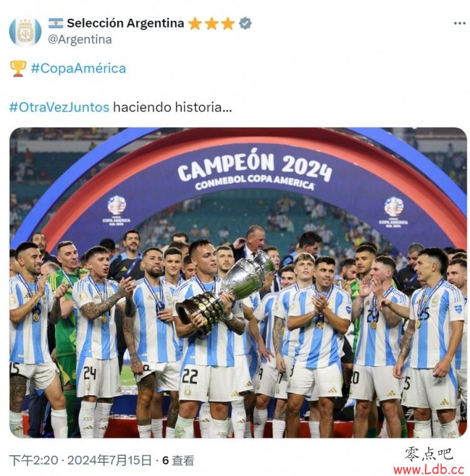Viewport: 470px width, 476px height.
Task: Click the tweet timestamp 下午2:20
Action: coord(33,460)
